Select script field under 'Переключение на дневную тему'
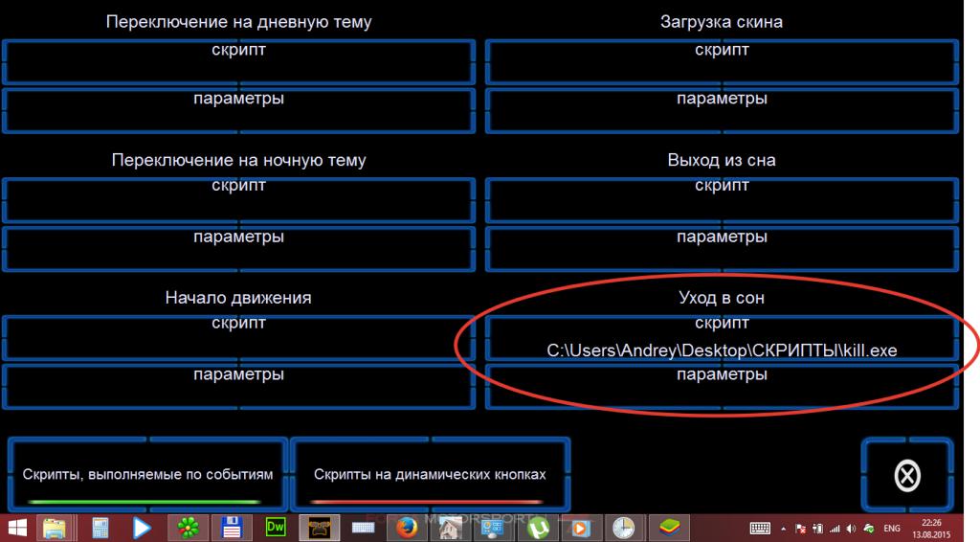 238,62
